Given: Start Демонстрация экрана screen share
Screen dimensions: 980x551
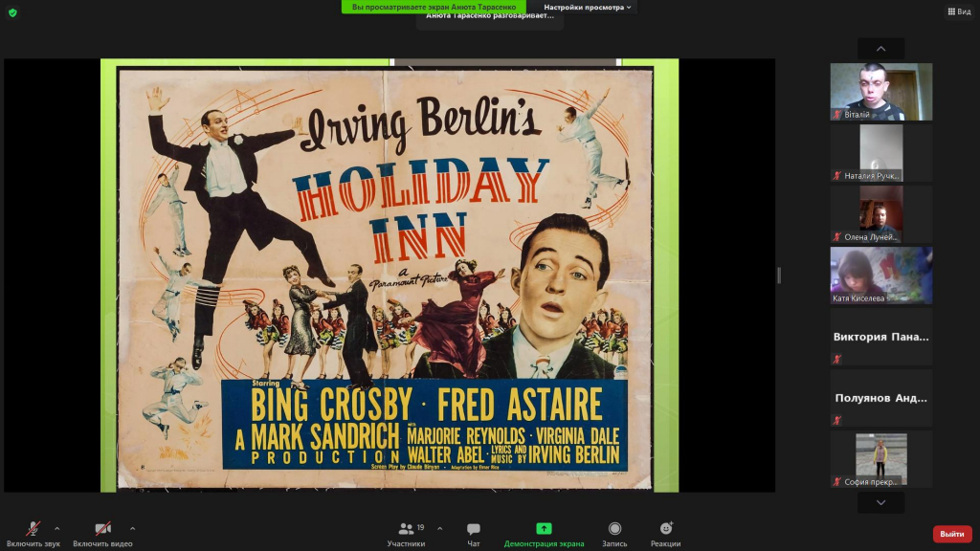Looking at the screenshot, I should pos(544,534).
